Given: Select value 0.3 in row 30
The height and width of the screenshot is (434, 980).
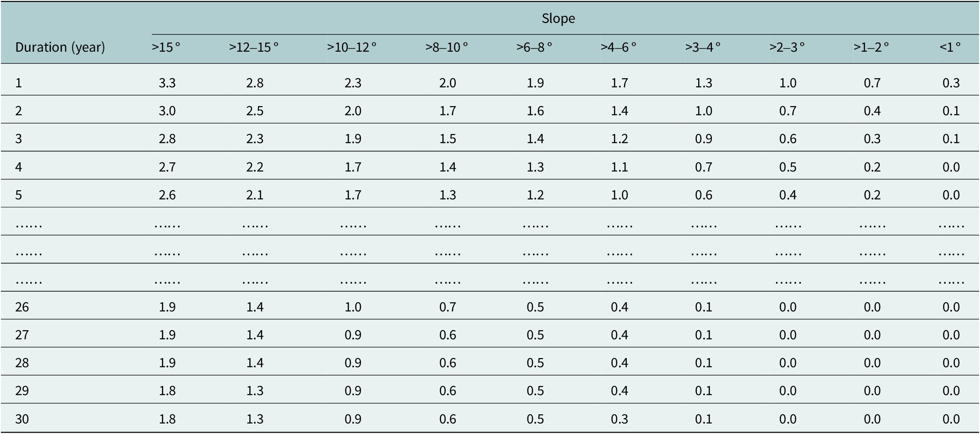Looking at the screenshot, I should tap(619, 419).
